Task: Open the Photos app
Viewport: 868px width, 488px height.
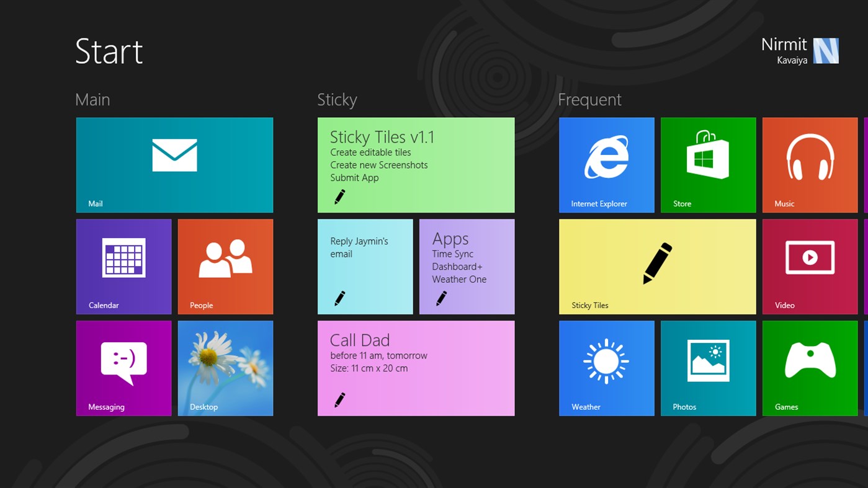Action: point(708,368)
